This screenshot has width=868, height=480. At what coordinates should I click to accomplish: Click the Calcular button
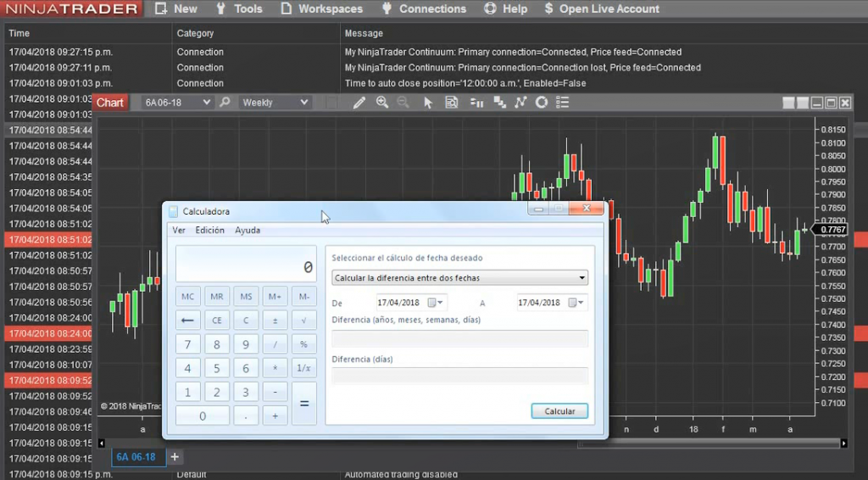tap(559, 411)
